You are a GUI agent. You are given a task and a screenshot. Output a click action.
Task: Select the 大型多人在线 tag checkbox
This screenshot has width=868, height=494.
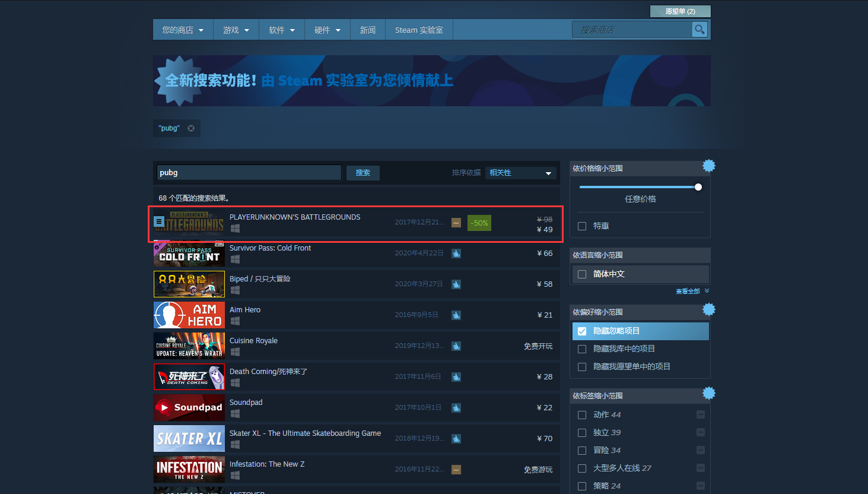pos(582,468)
